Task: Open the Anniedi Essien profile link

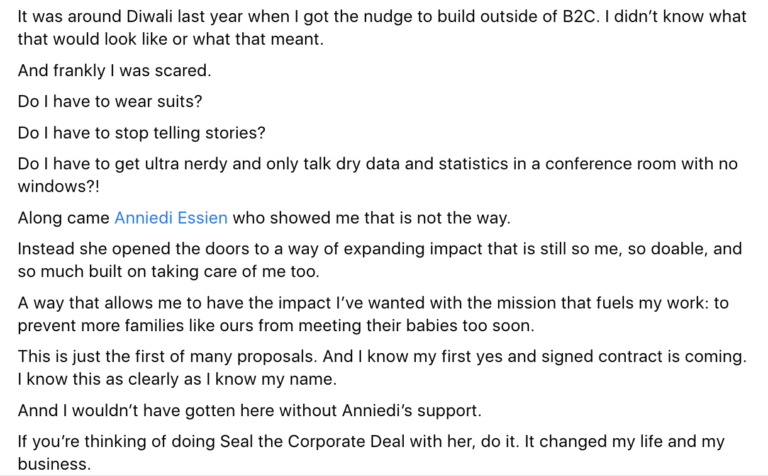Action: [171, 217]
